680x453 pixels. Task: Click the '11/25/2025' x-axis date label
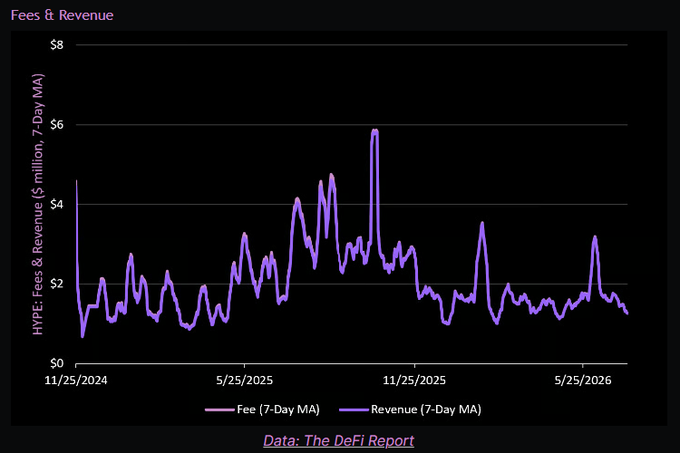[414, 380]
